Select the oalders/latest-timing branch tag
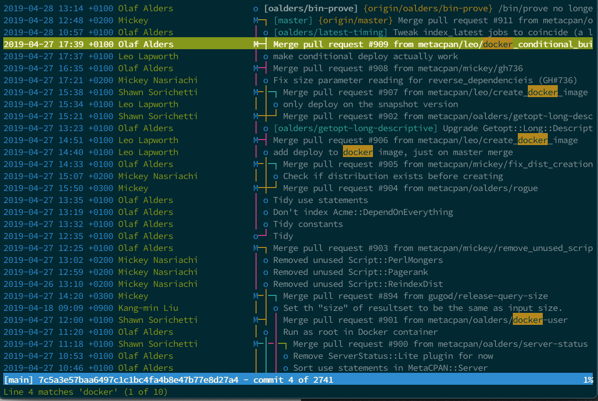Viewport: 598px width, 401px height. tap(330, 32)
